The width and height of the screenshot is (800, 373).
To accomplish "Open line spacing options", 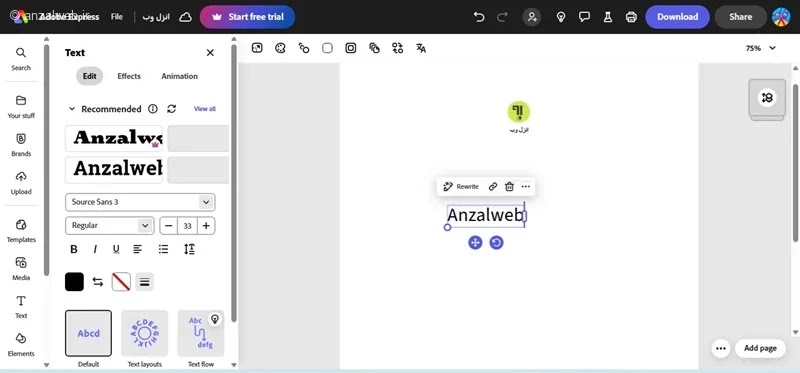I will coord(189,249).
